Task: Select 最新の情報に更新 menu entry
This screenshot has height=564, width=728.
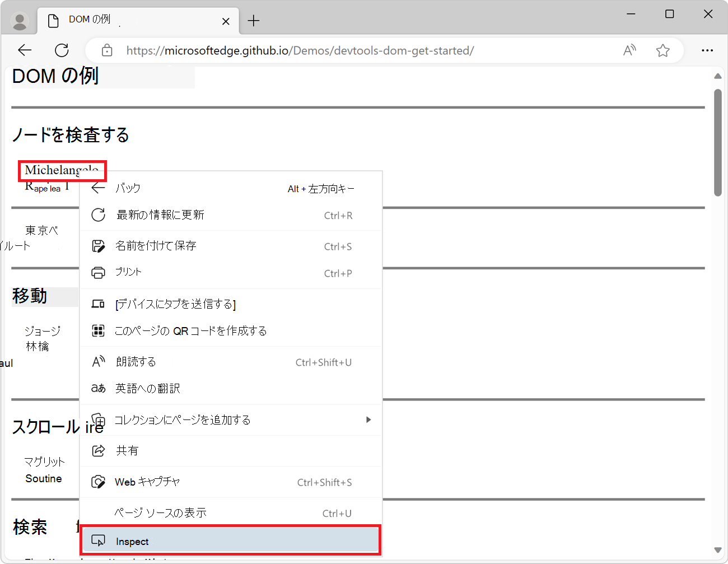Action: pos(231,215)
